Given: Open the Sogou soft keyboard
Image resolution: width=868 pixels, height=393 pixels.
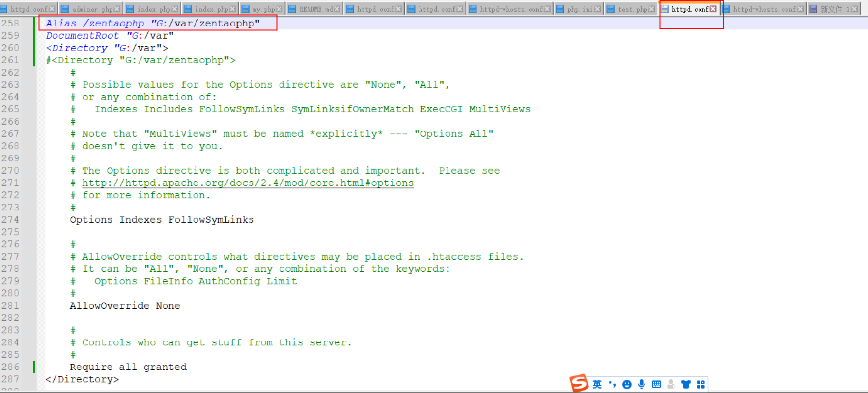Looking at the screenshot, I should (x=656, y=384).
